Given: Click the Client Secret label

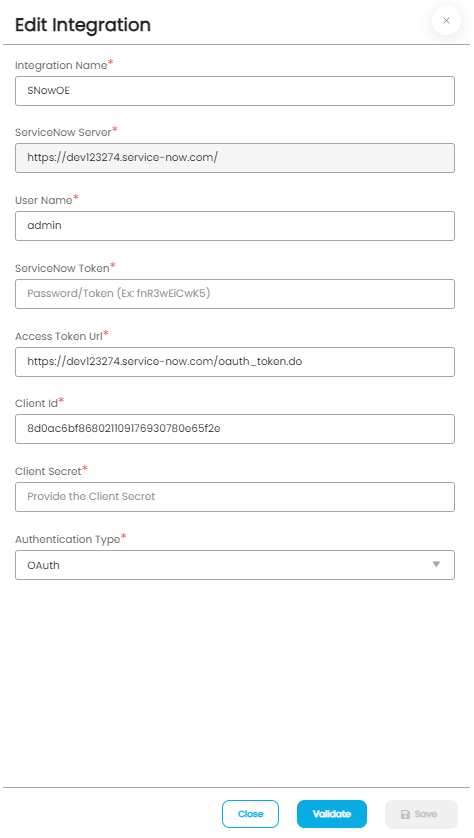Looking at the screenshot, I should [x=48, y=471].
